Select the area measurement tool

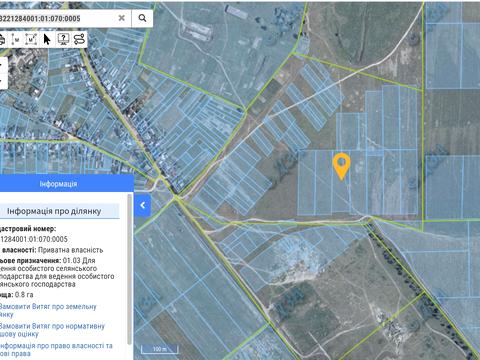tap(31, 40)
